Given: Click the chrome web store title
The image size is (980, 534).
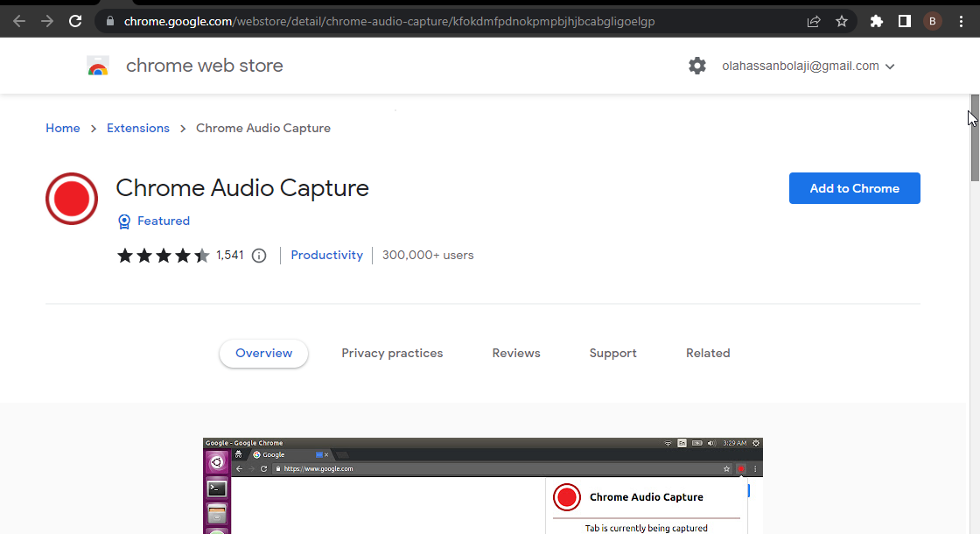Looking at the screenshot, I should (x=205, y=66).
